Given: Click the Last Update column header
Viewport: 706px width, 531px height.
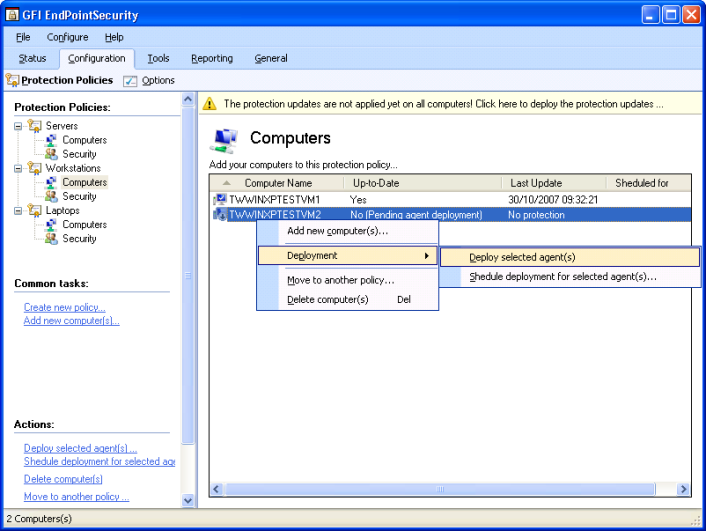Looking at the screenshot, I should (x=554, y=183).
